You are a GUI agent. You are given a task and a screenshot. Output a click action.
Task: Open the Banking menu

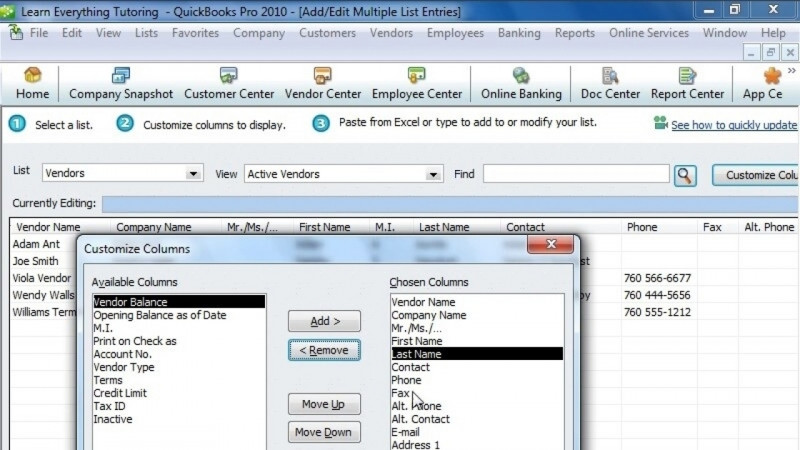coord(519,33)
